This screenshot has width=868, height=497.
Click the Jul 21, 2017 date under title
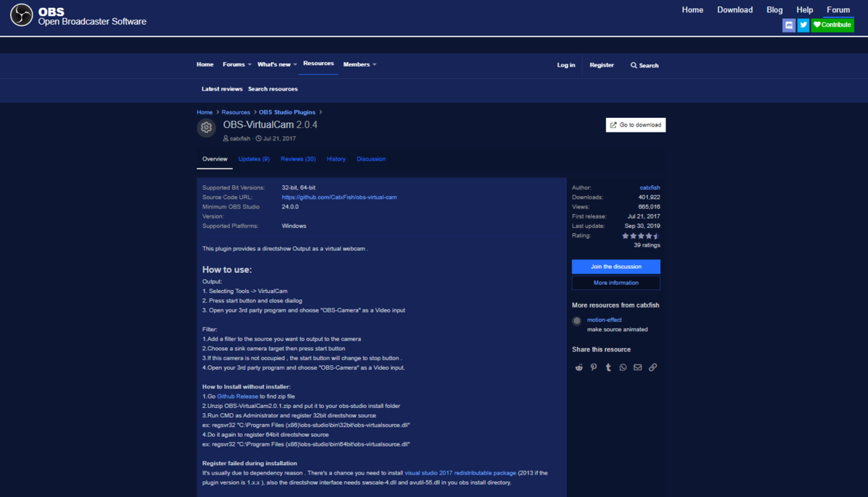point(280,139)
